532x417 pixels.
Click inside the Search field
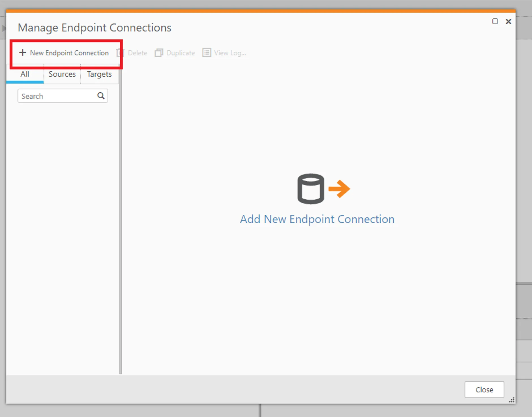click(x=54, y=96)
